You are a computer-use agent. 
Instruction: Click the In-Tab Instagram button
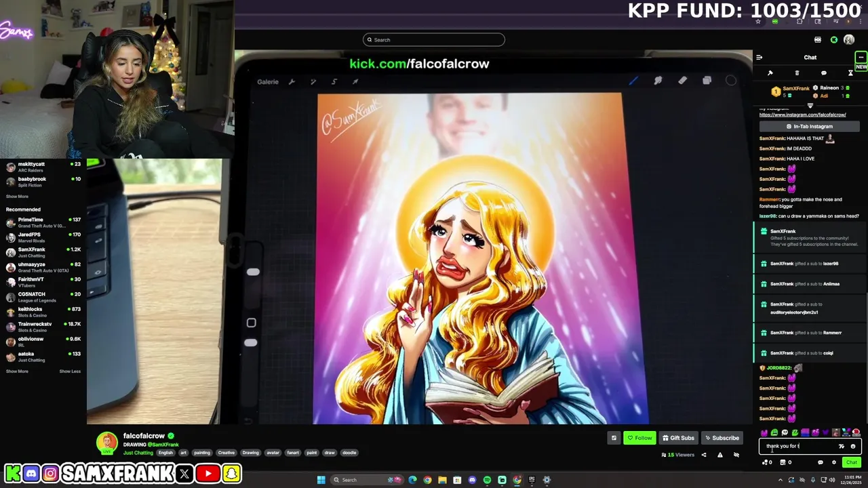[809, 127]
